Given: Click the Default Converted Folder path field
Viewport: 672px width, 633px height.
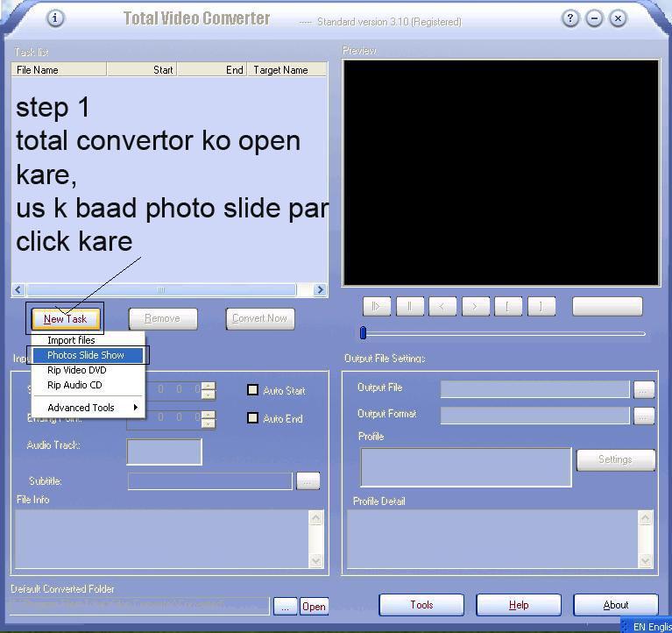Looking at the screenshot, I should click(x=138, y=606).
